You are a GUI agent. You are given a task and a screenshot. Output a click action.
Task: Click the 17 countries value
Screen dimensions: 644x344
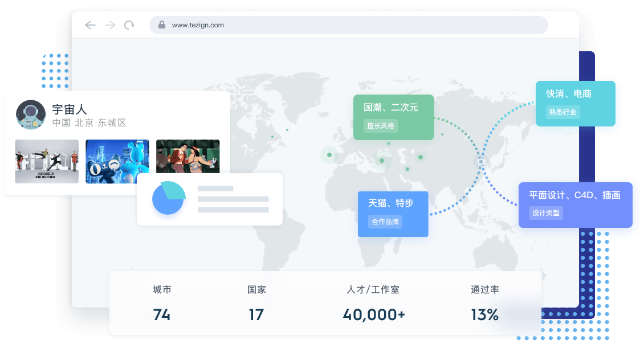[256, 315]
